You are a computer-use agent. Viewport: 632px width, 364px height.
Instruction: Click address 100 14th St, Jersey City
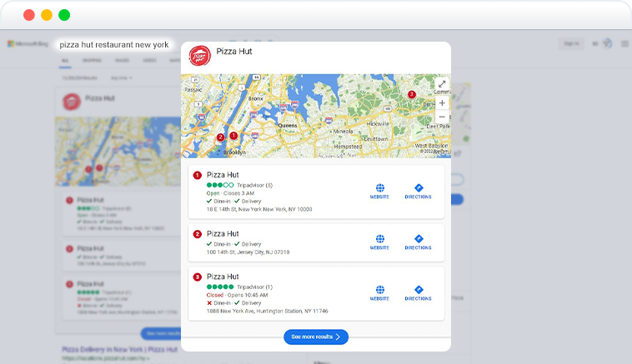click(248, 252)
